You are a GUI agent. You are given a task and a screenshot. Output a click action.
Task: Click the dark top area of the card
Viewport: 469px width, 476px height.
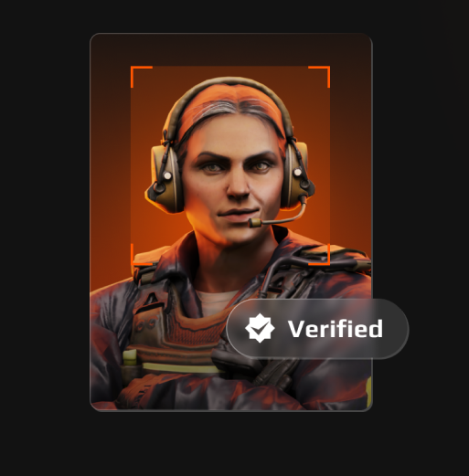pyautogui.click(x=231, y=49)
